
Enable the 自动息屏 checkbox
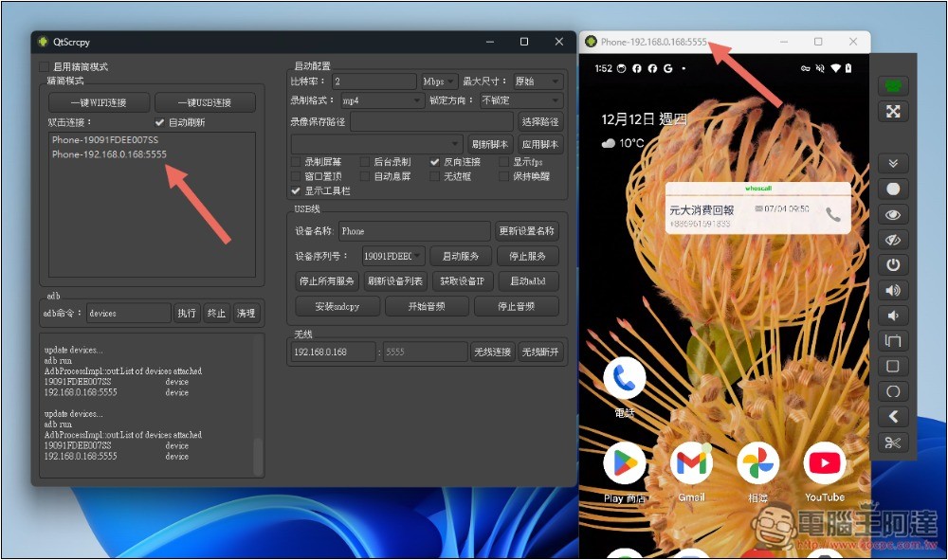(x=365, y=176)
